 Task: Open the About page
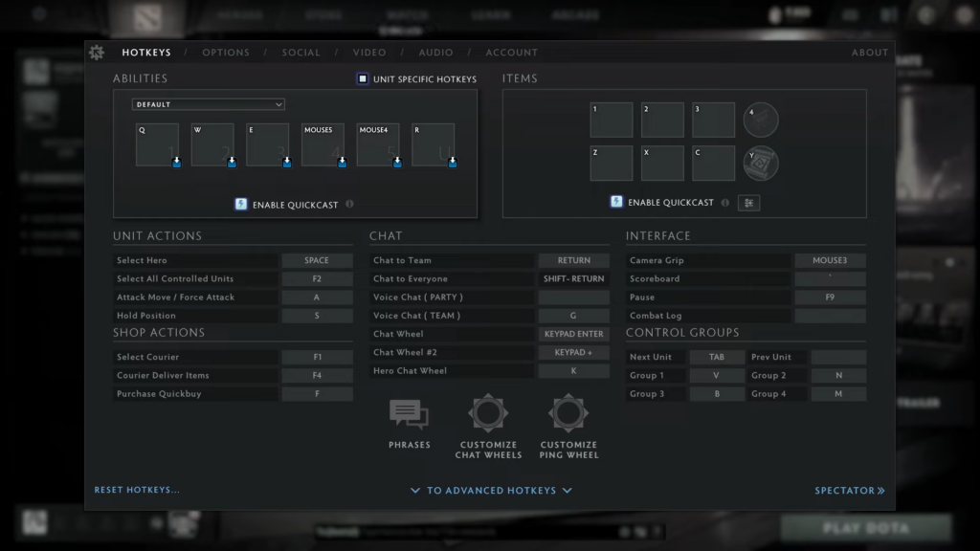pyautogui.click(x=869, y=53)
